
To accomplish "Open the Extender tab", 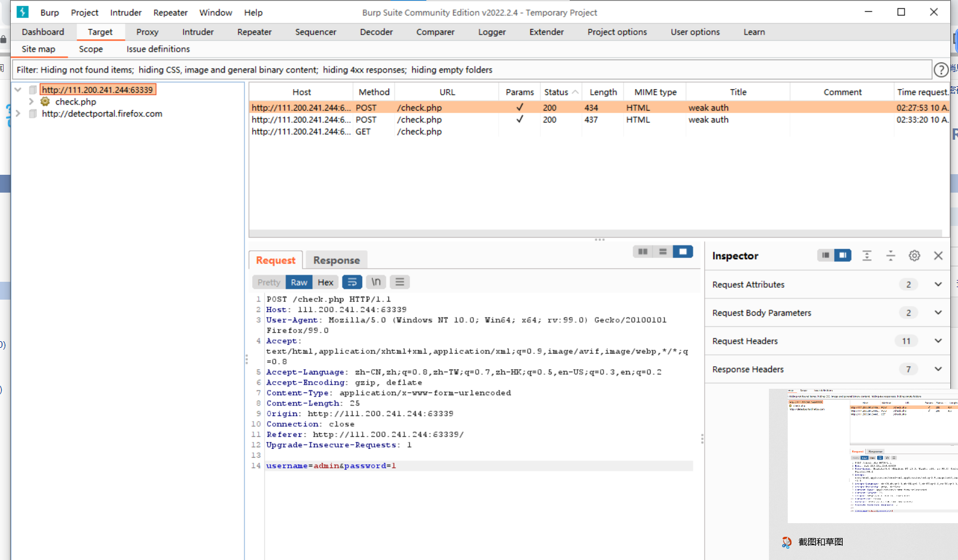I will coord(546,32).
